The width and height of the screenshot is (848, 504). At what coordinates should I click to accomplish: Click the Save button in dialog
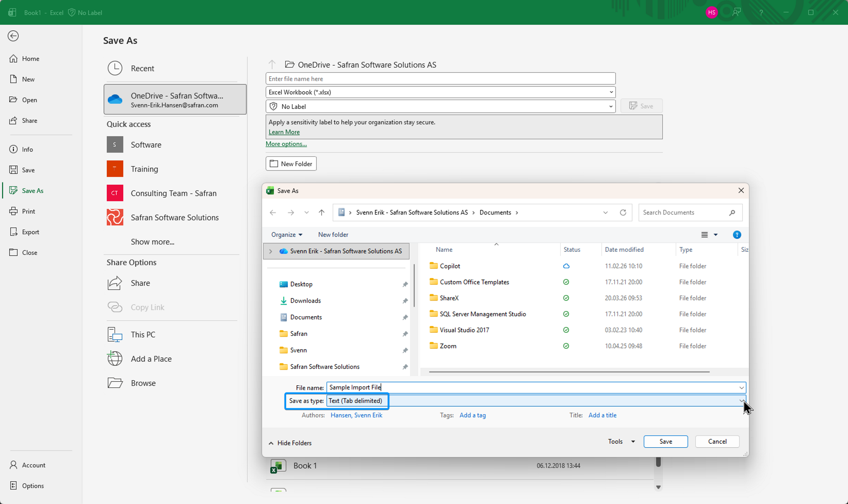tap(665, 442)
